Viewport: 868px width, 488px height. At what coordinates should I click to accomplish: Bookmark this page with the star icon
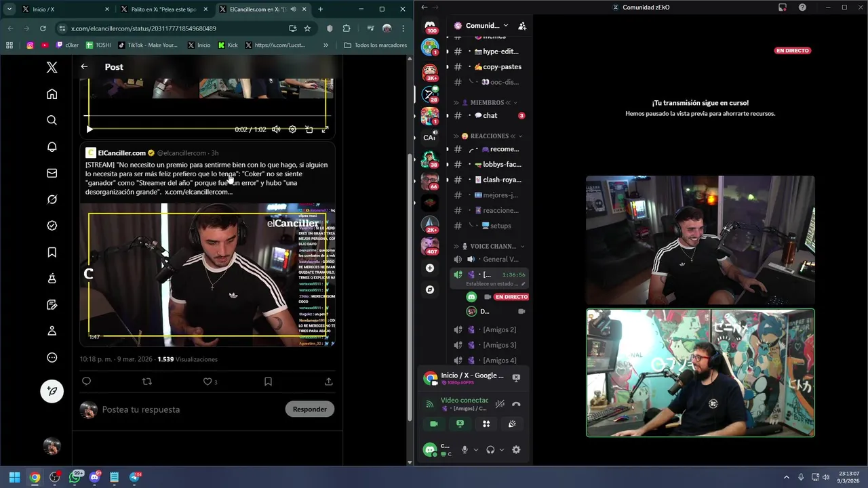click(x=307, y=28)
